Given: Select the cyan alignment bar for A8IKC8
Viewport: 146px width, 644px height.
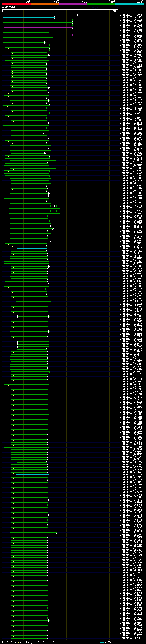Looking at the screenshot, I should pos(40,15).
